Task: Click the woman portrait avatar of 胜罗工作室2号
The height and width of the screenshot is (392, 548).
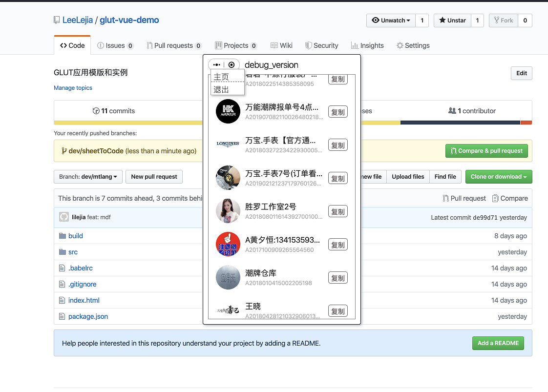Action: pyautogui.click(x=228, y=211)
